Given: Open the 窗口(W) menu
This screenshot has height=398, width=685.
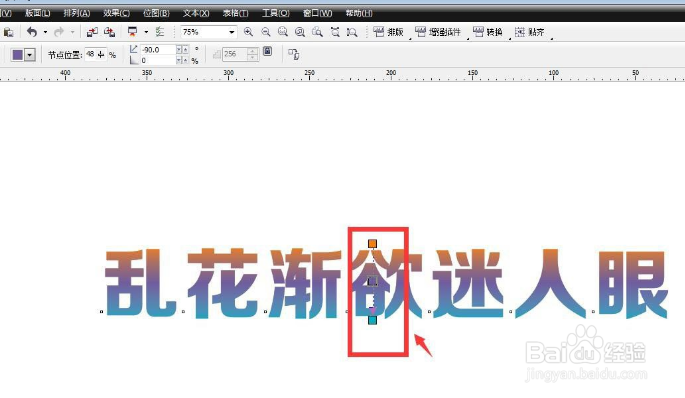Looking at the screenshot, I should tap(318, 13).
